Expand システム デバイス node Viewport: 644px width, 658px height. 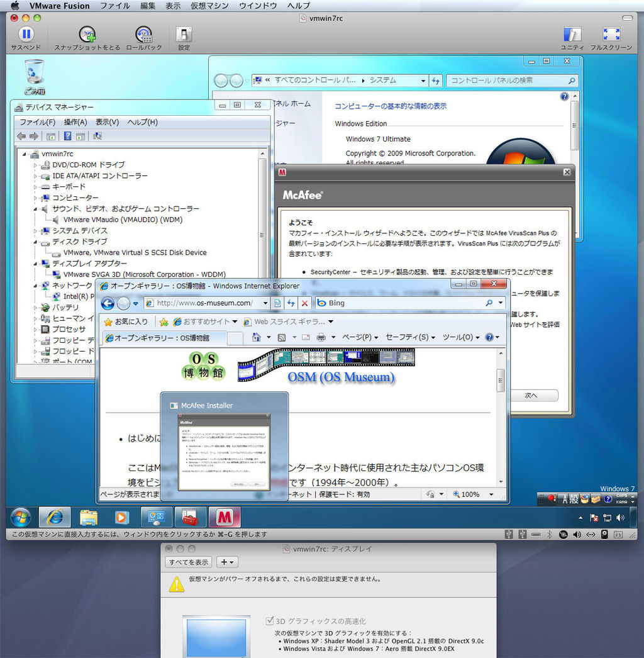tap(36, 231)
